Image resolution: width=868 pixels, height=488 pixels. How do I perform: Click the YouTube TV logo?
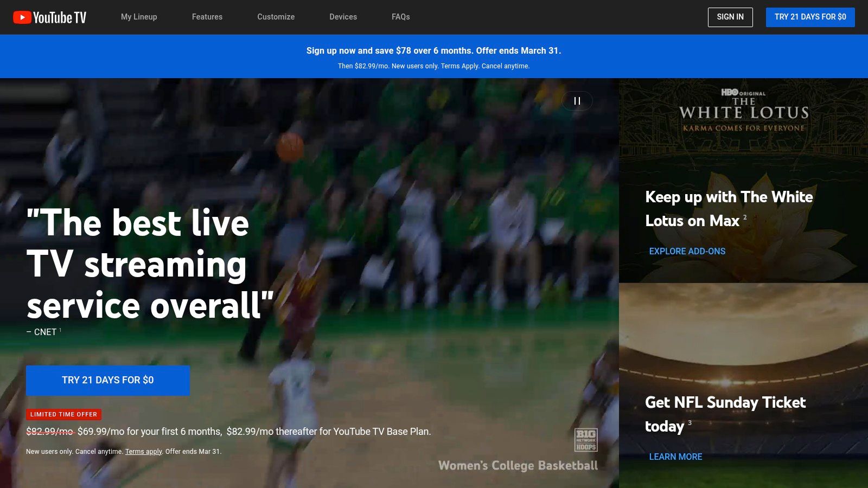click(x=49, y=17)
